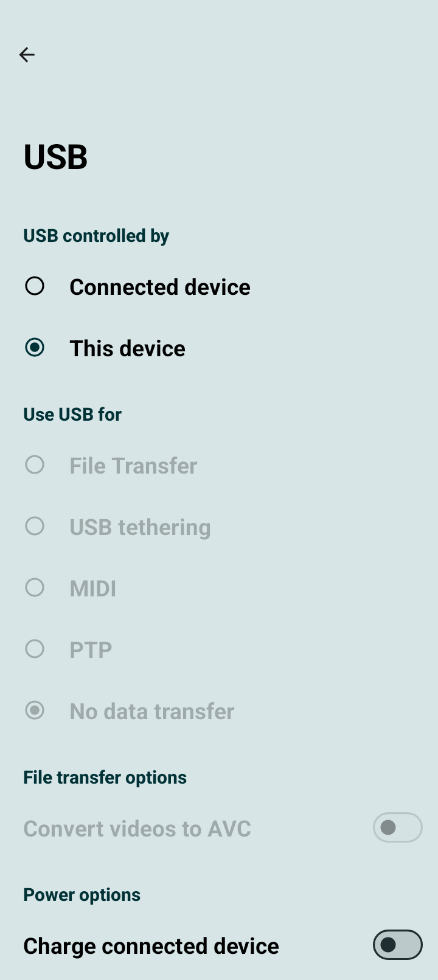Toggle the Convert videos to AVC switch
The height and width of the screenshot is (980, 438).
coord(397,827)
